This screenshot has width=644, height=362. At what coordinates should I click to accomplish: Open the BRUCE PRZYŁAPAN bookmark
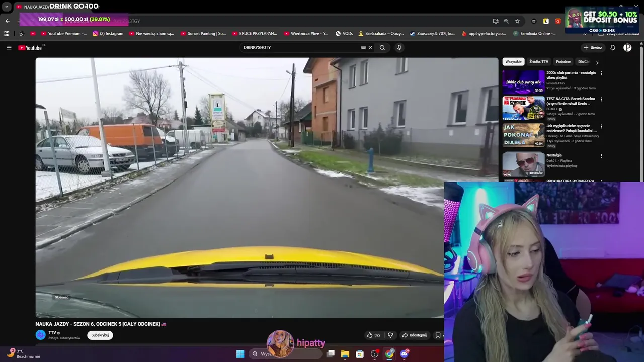coord(255,34)
